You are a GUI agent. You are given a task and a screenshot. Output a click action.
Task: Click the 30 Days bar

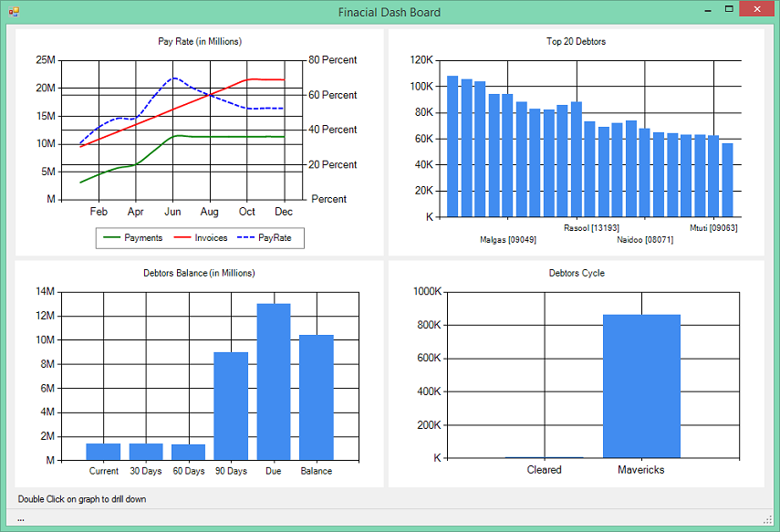click(146, 452)
